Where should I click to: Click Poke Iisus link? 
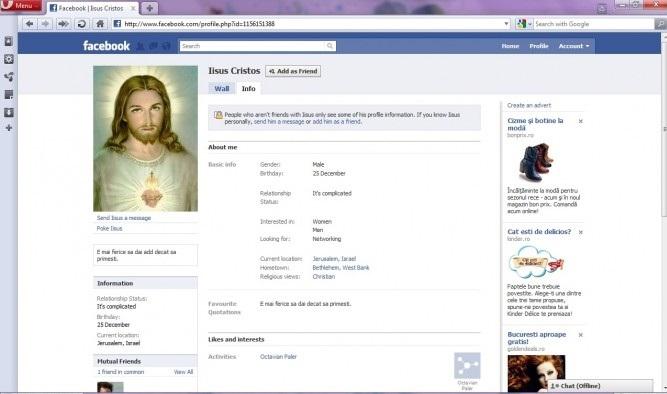tap(109, 228)
